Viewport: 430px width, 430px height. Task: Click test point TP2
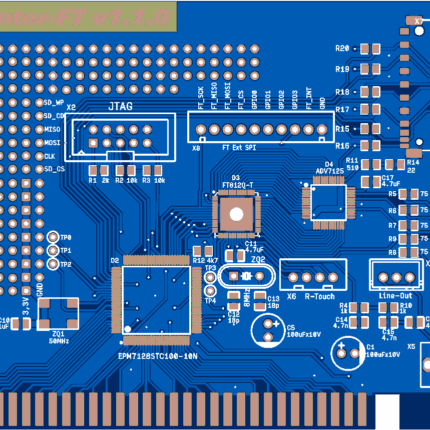click(53, 264)
